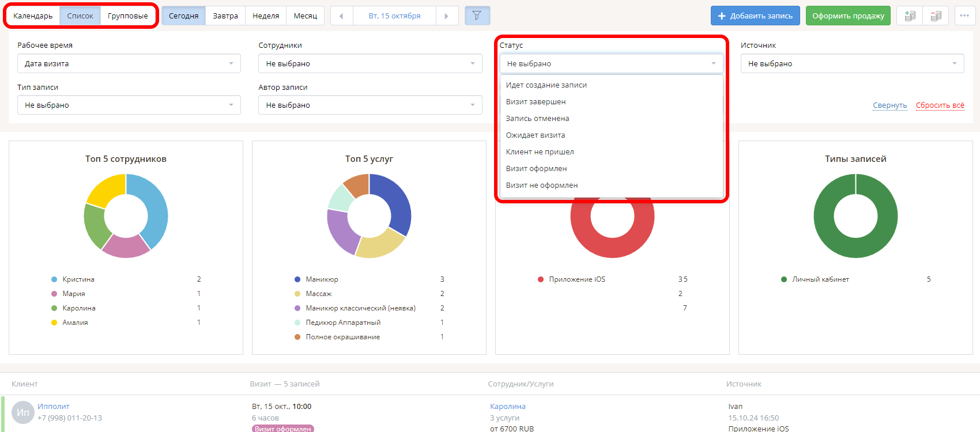Select the Неделя period

[266, 16]
